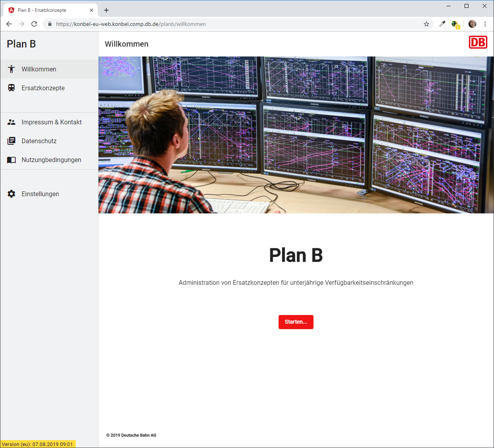Open Datenschutz from the sidebar menu
Screen dimensions: 494x448
(39, 141)
